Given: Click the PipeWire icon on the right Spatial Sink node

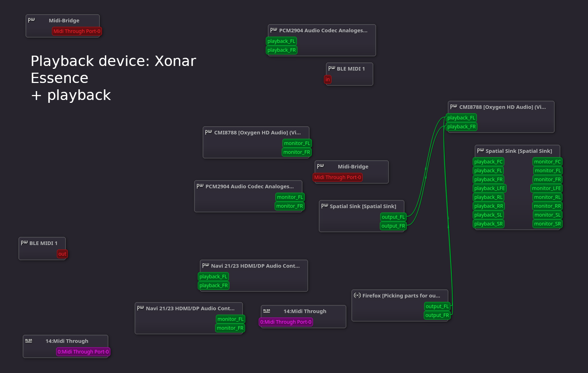Looking at the screenshot, I should pos(481,150).
